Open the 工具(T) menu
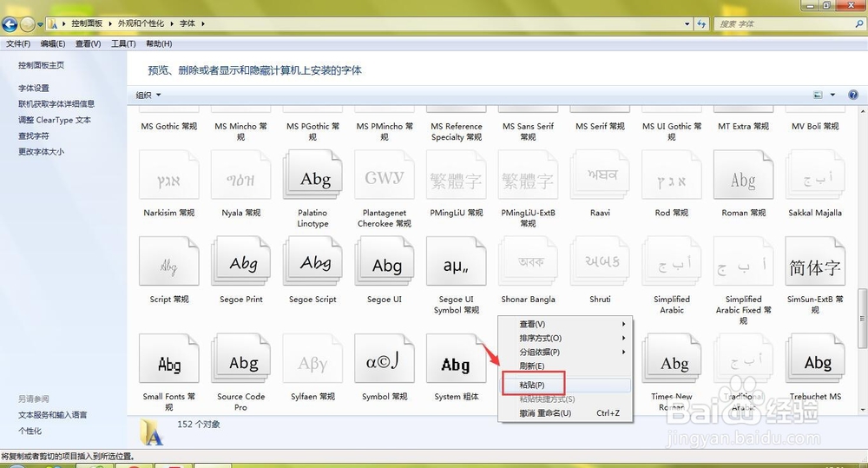Viewport: 868px width, 468px height. tap(123, 43)
